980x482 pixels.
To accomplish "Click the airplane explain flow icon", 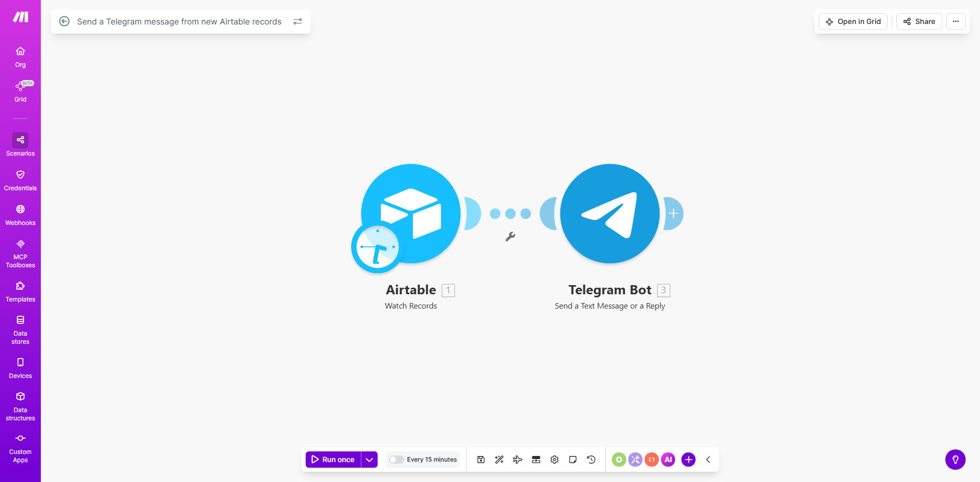I will 518,460.
